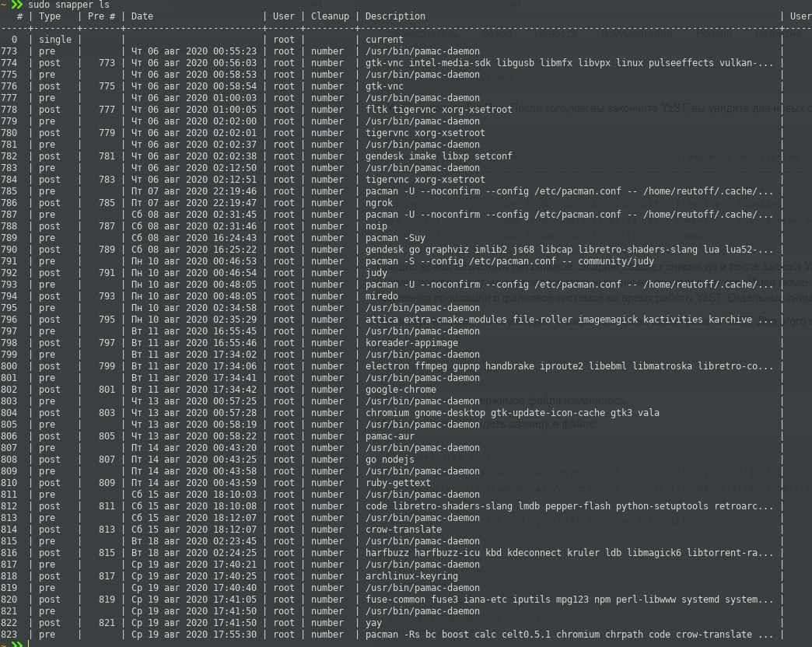Select snapshot number 773
The image size is (812, 647).
(9, 51)
